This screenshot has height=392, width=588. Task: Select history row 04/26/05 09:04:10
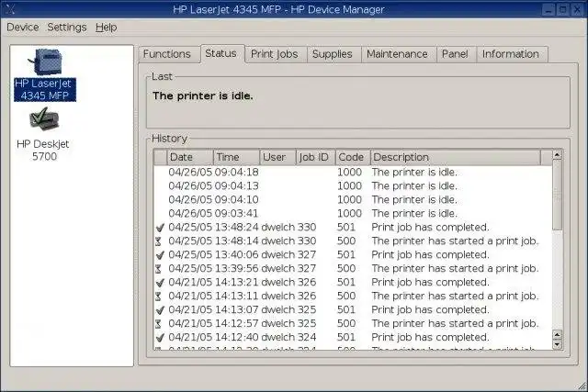[x=353, y=200]
